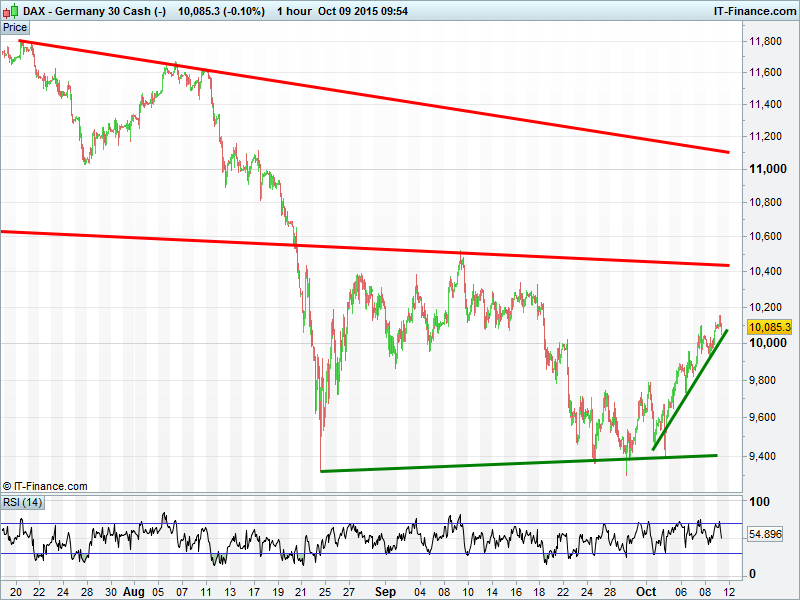This screenshot has height=600, width=800.
Task: Select the horizontal green support line
Action: click(x=518, y=463)
